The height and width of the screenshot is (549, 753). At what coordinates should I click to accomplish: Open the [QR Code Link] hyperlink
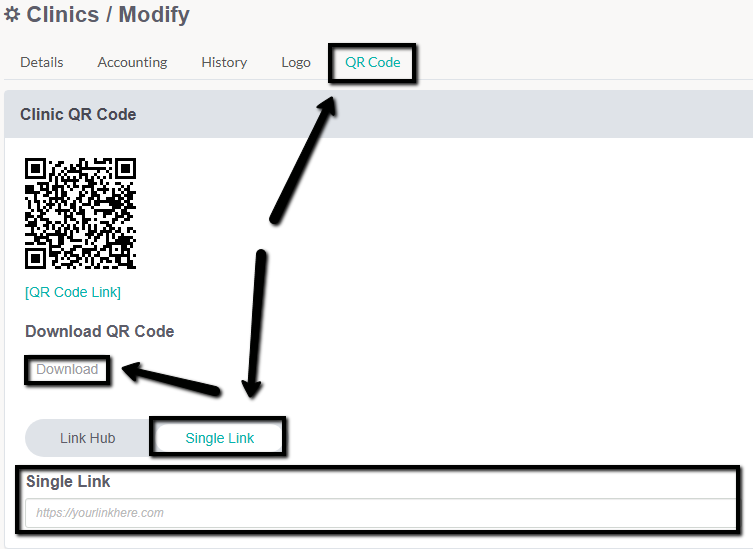(x=73, y=292)
